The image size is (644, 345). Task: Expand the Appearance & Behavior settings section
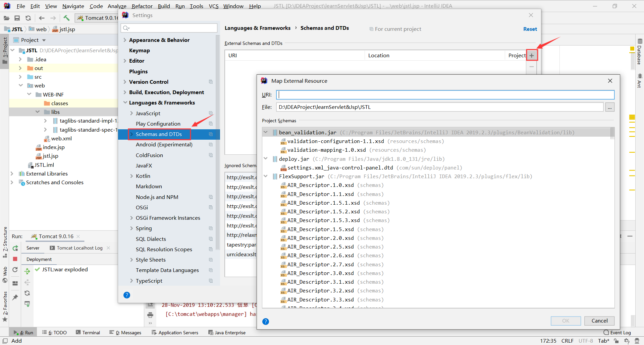pyautogui.click(x=125, y=40)
